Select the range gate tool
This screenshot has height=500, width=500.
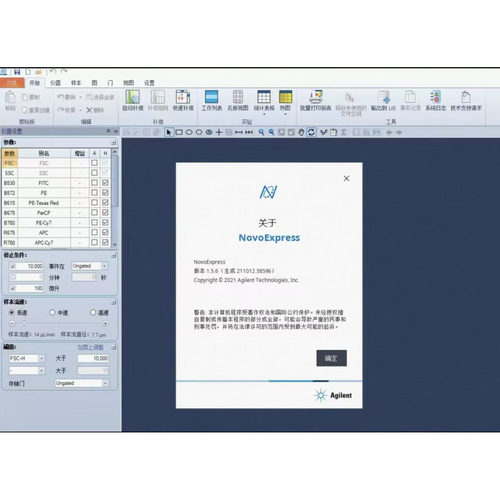pyautogui.click(x=239, y=132)
